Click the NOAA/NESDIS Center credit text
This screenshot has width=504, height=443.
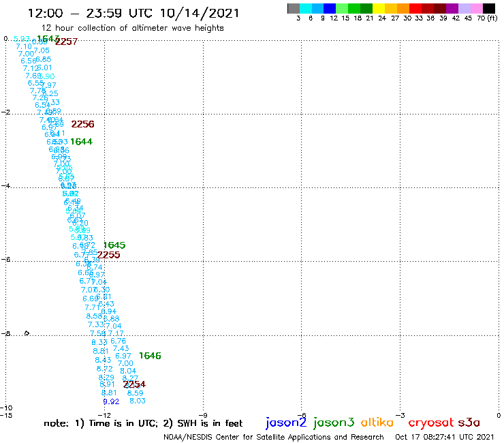point(274,437)
